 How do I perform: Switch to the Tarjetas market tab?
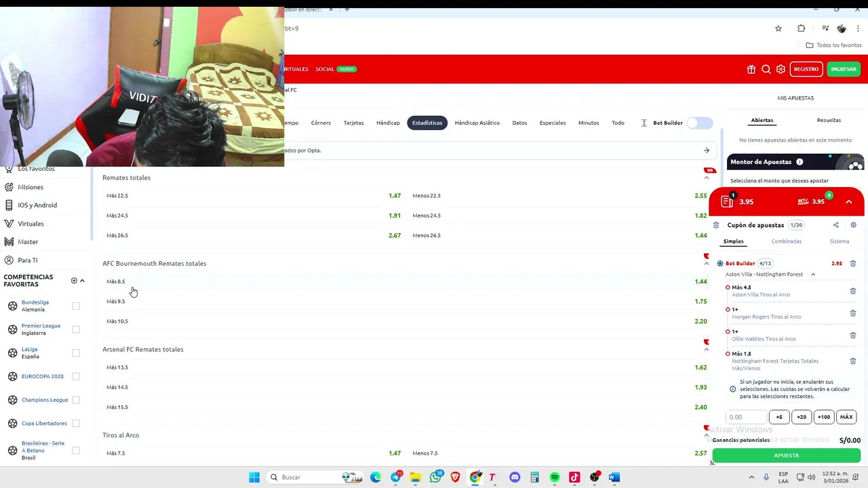[x=353, y=123]
